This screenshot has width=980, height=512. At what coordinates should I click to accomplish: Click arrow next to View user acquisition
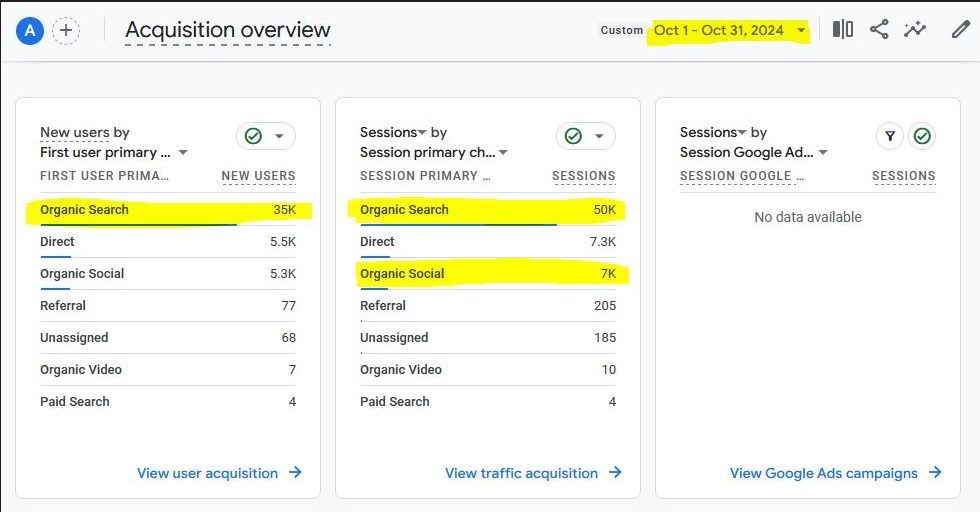295,472
